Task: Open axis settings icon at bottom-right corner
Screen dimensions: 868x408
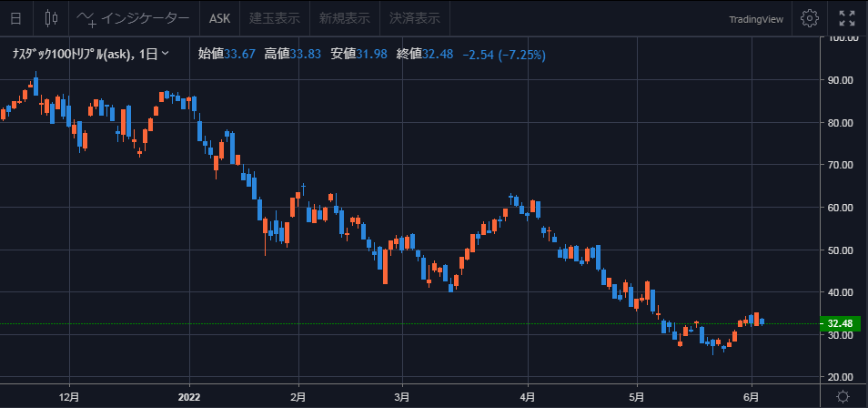Action: [843, 396]
